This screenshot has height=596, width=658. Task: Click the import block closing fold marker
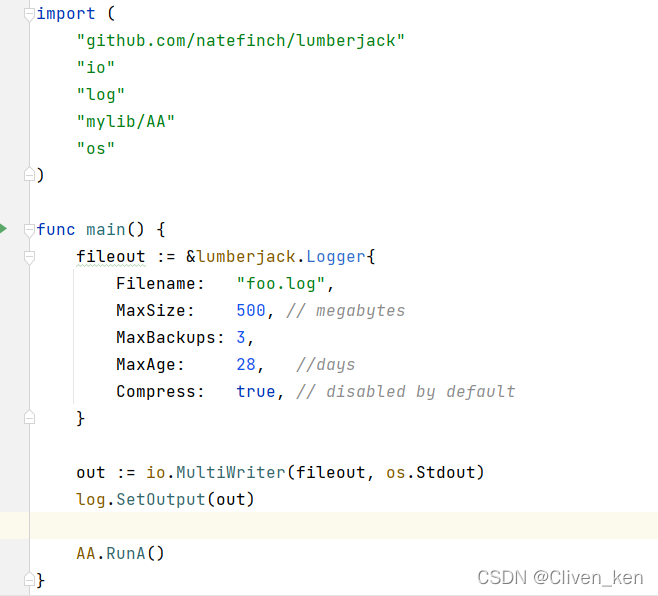click(29, 175)
